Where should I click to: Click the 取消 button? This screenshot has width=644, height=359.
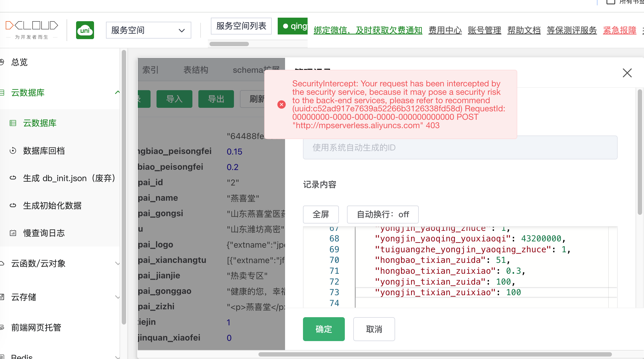(374, 329)
